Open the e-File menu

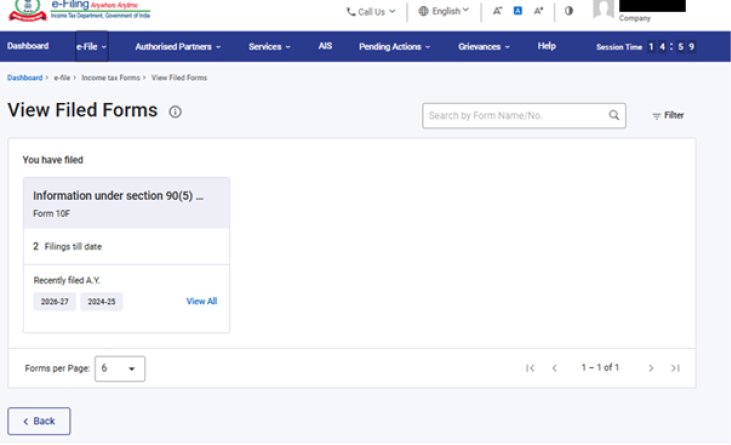[x=91, y=46]
